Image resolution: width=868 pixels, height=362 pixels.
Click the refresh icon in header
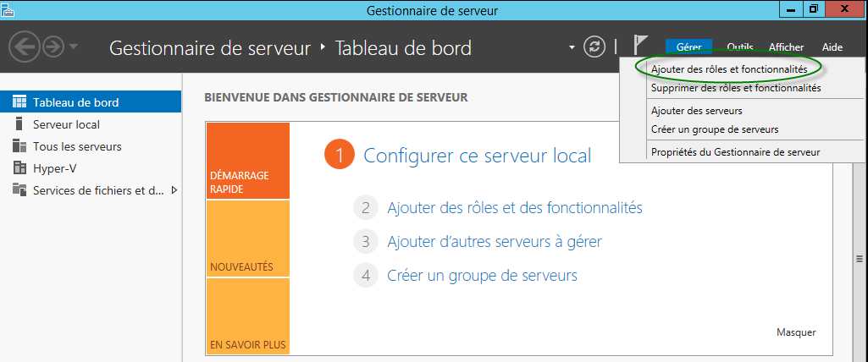(594, 47)
